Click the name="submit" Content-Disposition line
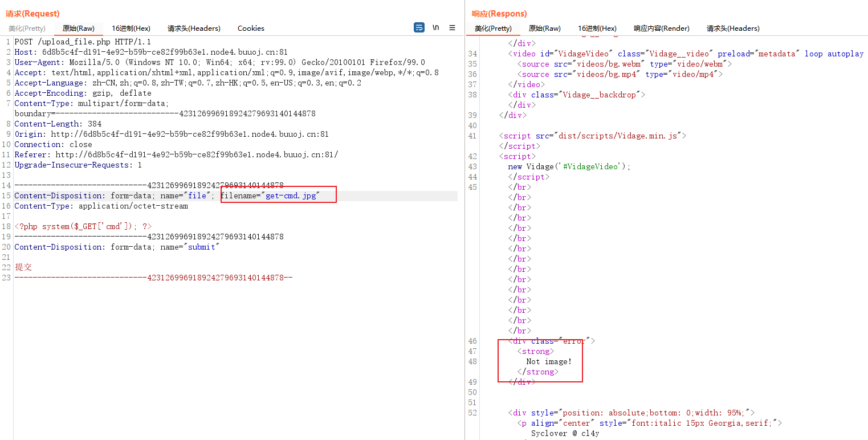This screenshot has width=868, height=440. pos(117,247)
